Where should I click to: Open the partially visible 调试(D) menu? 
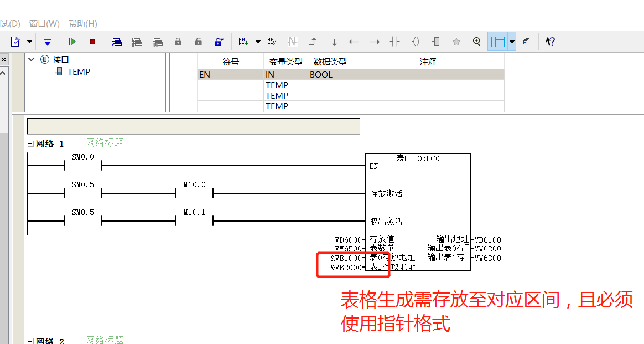click(x=10, y=24)
